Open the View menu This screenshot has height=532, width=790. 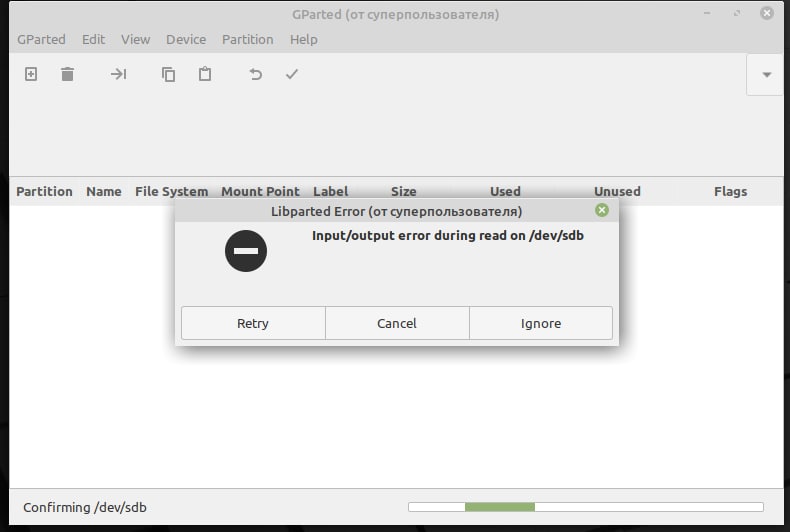coord(135,39)
